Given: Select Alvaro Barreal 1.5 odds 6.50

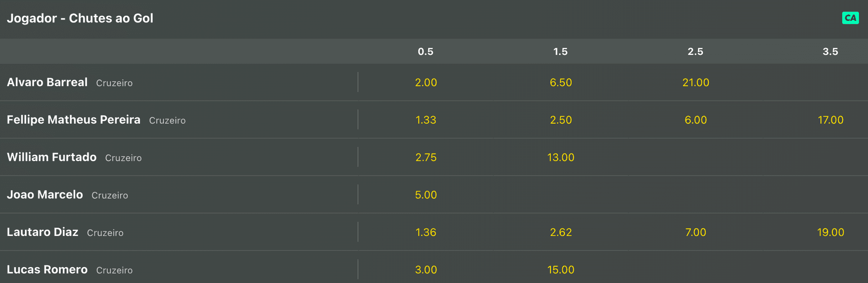Looking at the screenshot, I should (x=561, y=82).
